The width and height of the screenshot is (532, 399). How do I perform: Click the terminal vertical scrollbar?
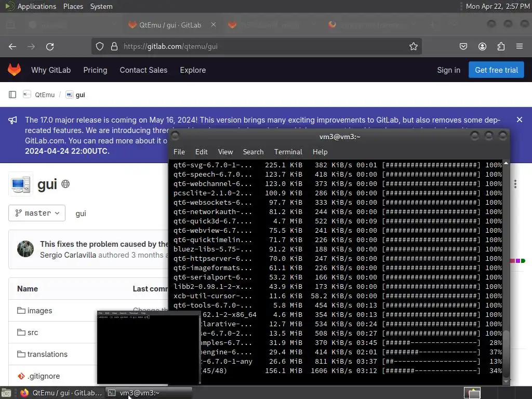point(506,353)
